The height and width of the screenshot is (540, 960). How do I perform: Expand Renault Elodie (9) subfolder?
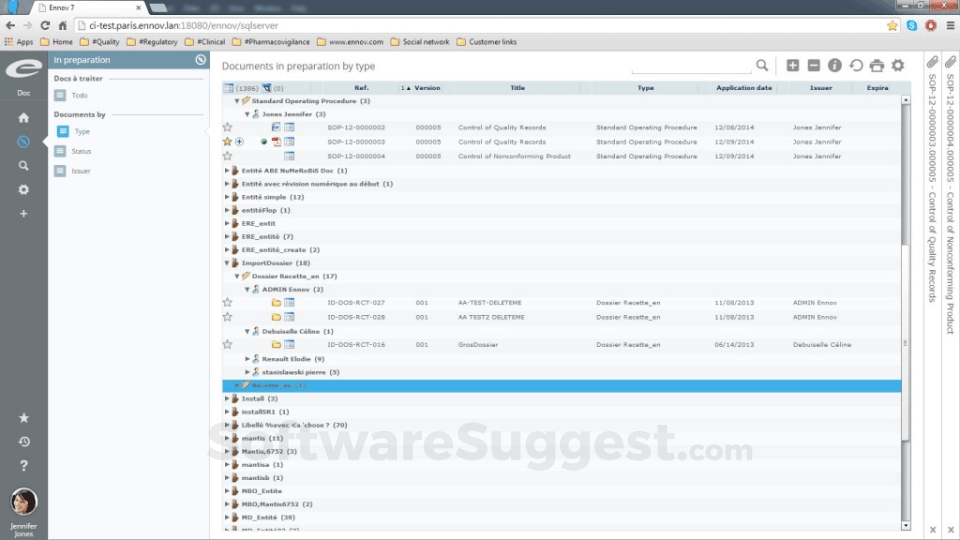[x=247, y=358]
